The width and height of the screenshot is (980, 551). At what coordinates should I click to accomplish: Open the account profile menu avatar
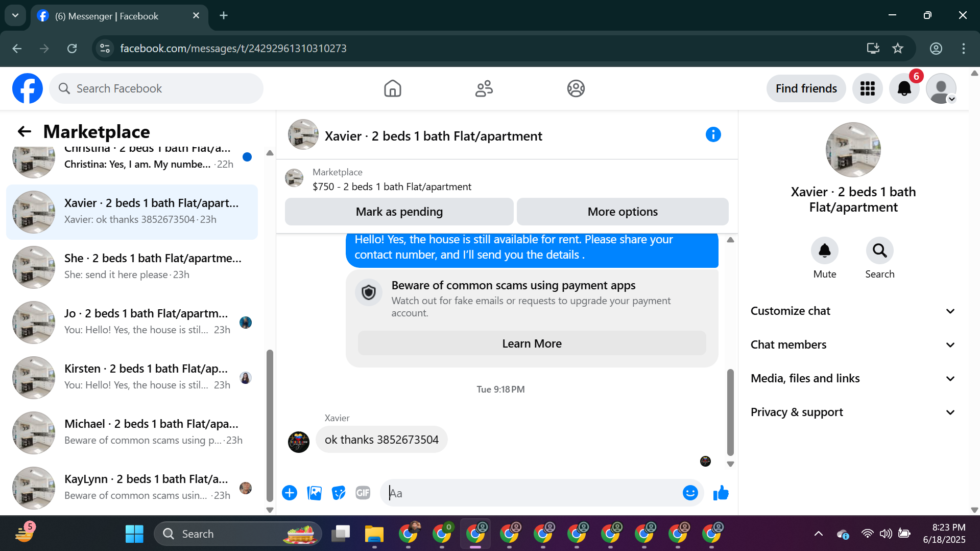(x=941, y=88)
